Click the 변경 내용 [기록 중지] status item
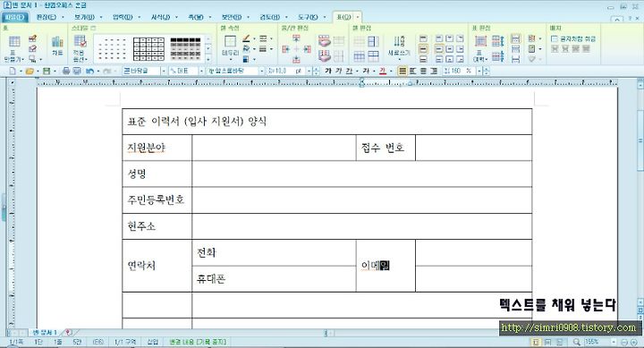This screenshot has height=348, width=644. [x=198, y=342]
